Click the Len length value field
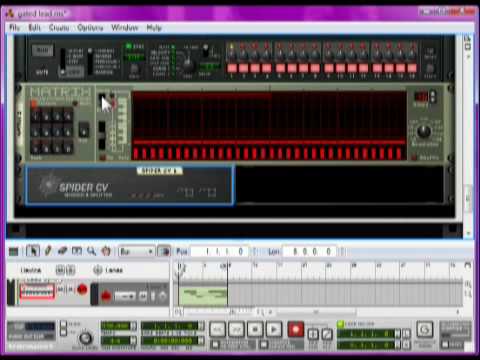The height and width of the screenshot is (360, 480). (x=310, y=251)
